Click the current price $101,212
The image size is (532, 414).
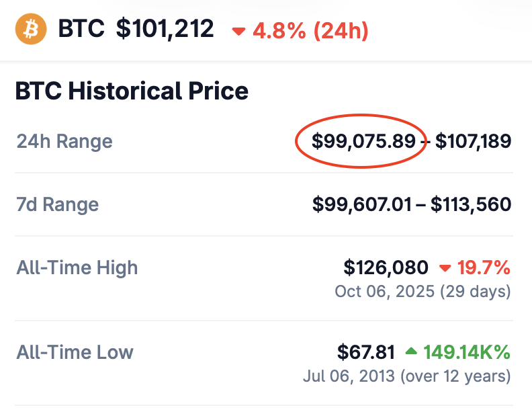tap(165, 30)
